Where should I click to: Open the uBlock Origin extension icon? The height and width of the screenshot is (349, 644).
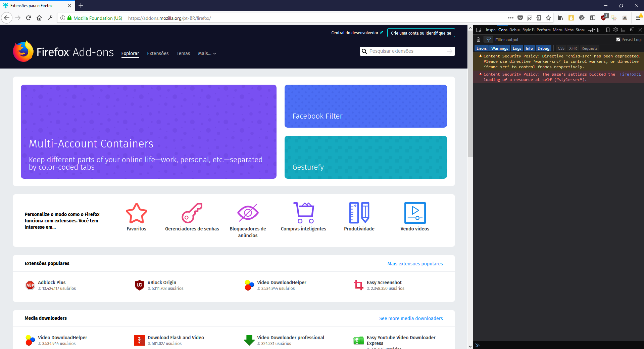tap(604, 18)
